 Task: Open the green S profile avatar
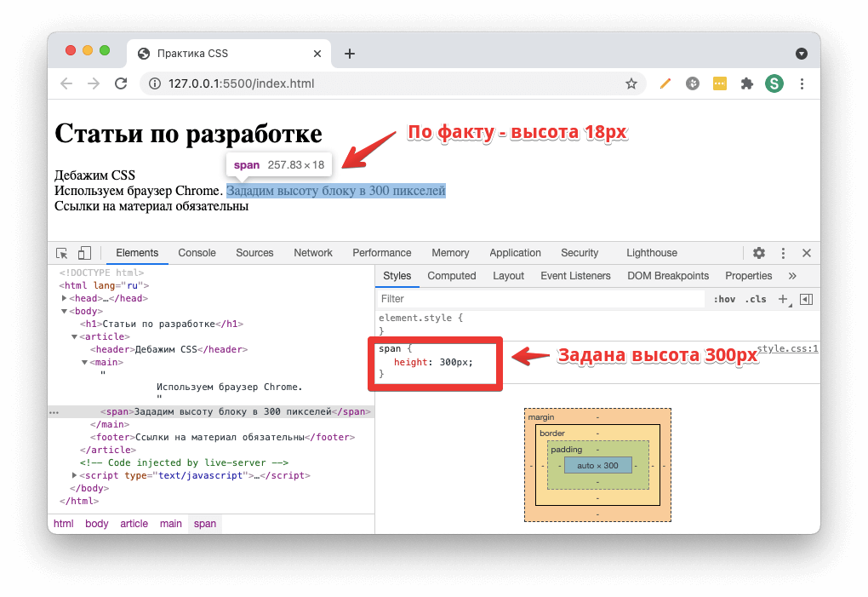point(774,83)
